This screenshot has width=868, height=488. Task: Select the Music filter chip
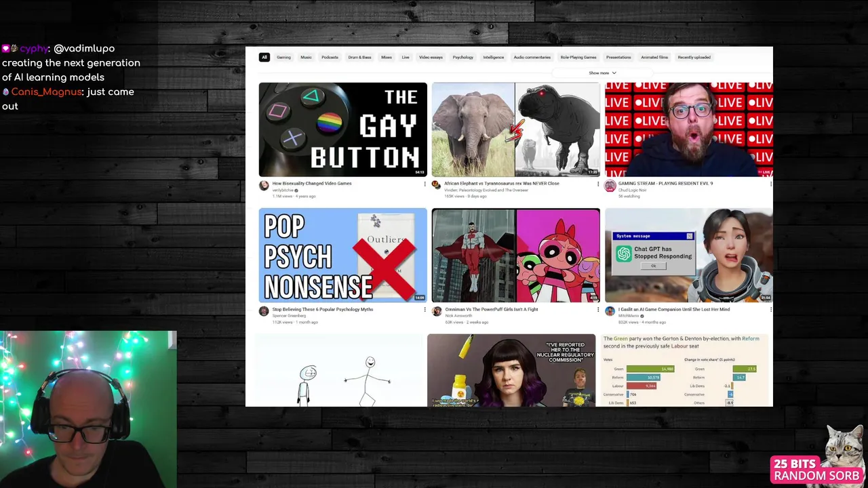tap(306, 57)
